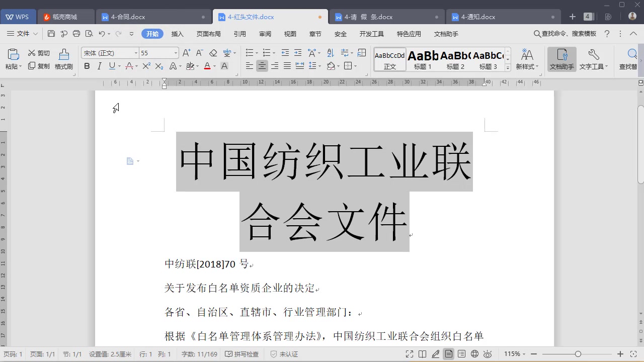Screen dimensions: 644x362
Task: Increase font size with the A+ icon
Action: coord(187,53)
